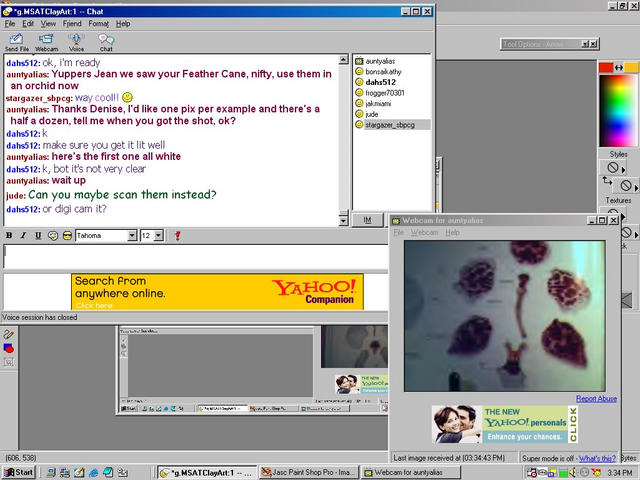The width and height of the screenshot is (640, 480).
Task: Open the Start menu
Action: click(19, 473)
